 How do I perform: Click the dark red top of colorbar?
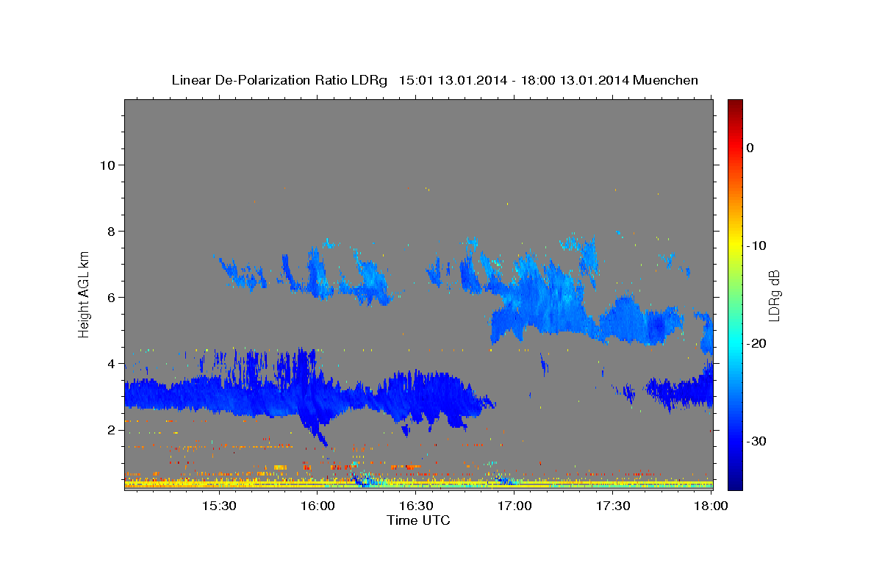click(x=735, y=104)
